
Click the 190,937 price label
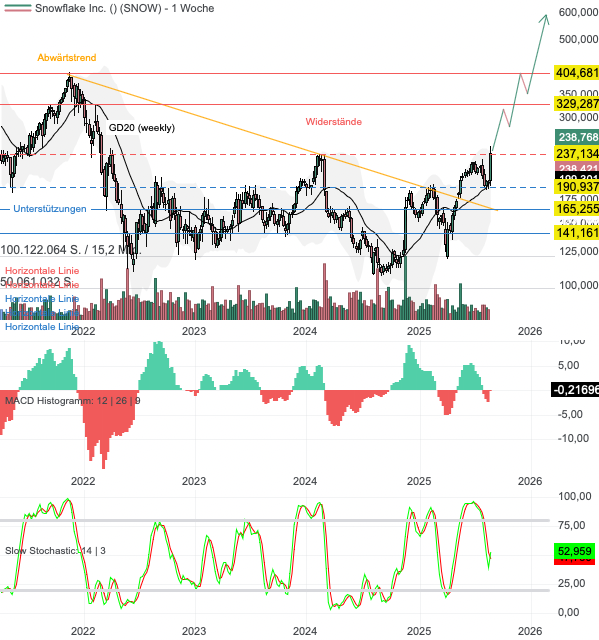(x=577, y=187)
